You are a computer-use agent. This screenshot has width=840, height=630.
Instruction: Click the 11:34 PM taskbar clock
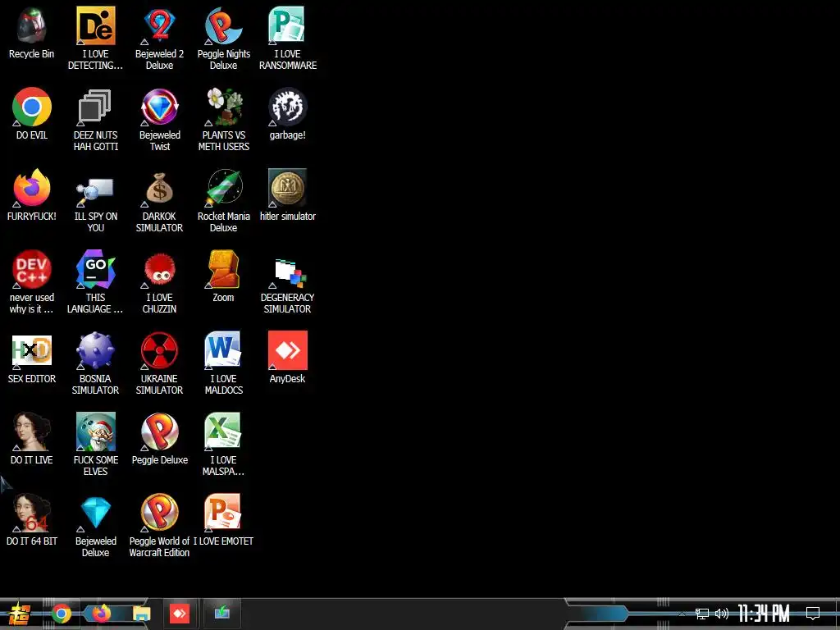pos(764,614)
